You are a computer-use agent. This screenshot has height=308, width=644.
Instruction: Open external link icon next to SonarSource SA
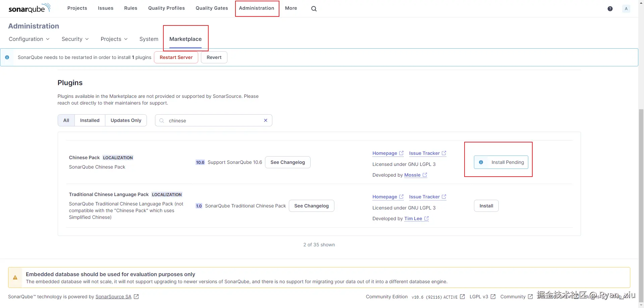coord(136,297)
